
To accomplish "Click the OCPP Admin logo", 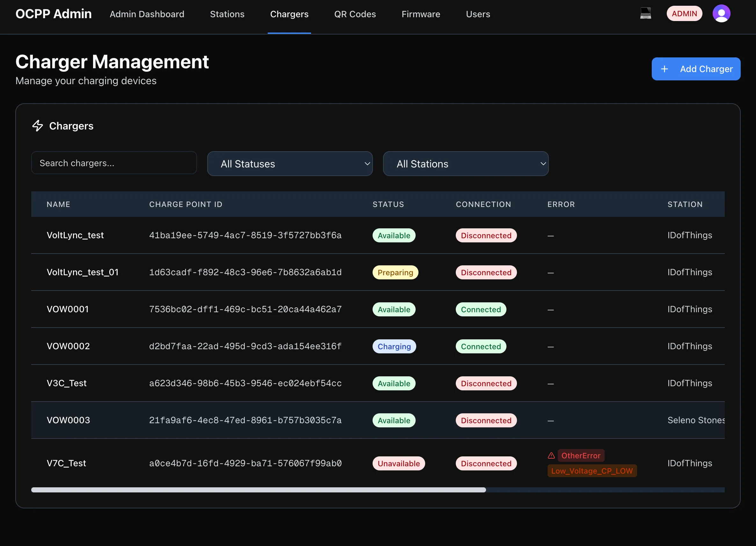I will click(x=53, y=14).
